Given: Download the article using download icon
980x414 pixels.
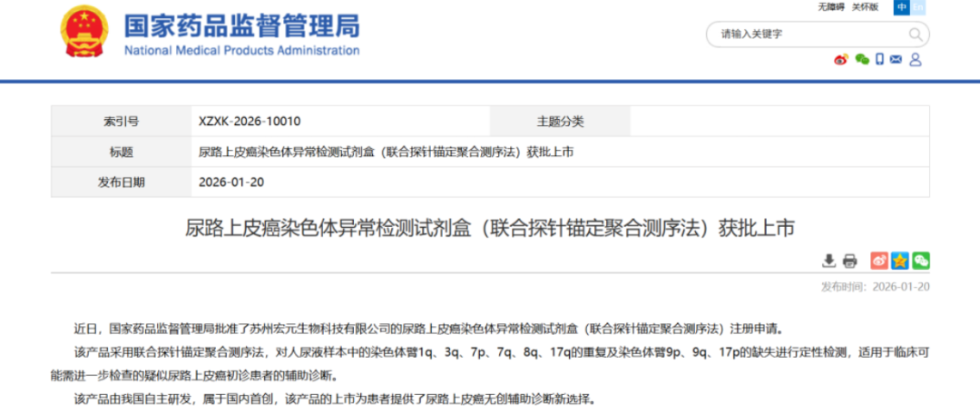Looking at the screenshot, I should click(828, 261).
